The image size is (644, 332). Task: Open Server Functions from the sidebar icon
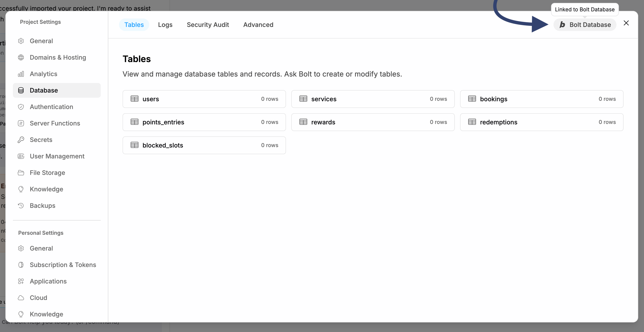[x=21, y=123]
